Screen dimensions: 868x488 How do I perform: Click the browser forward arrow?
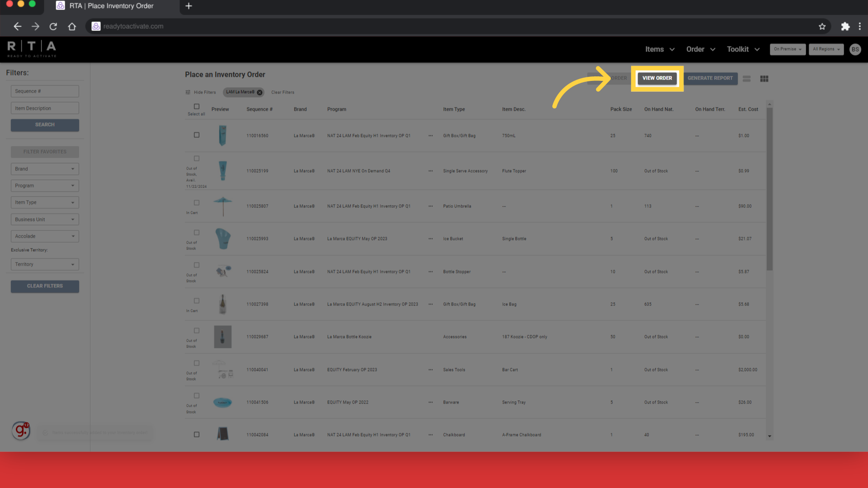coord(35,26)
